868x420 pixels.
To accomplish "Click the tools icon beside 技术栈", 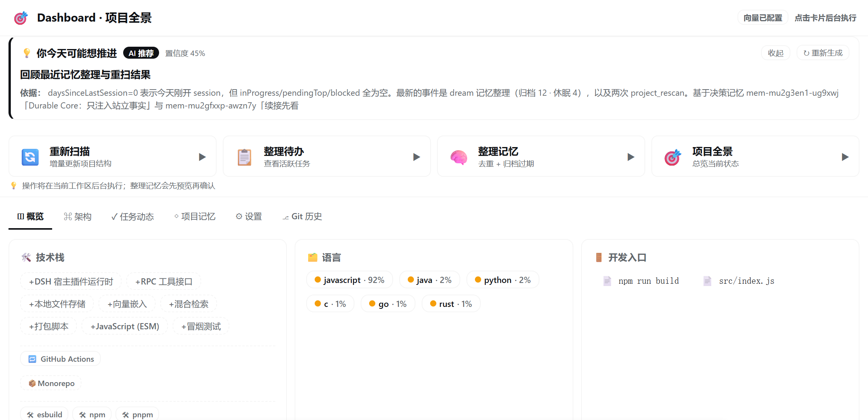I will tap(26, 257).
